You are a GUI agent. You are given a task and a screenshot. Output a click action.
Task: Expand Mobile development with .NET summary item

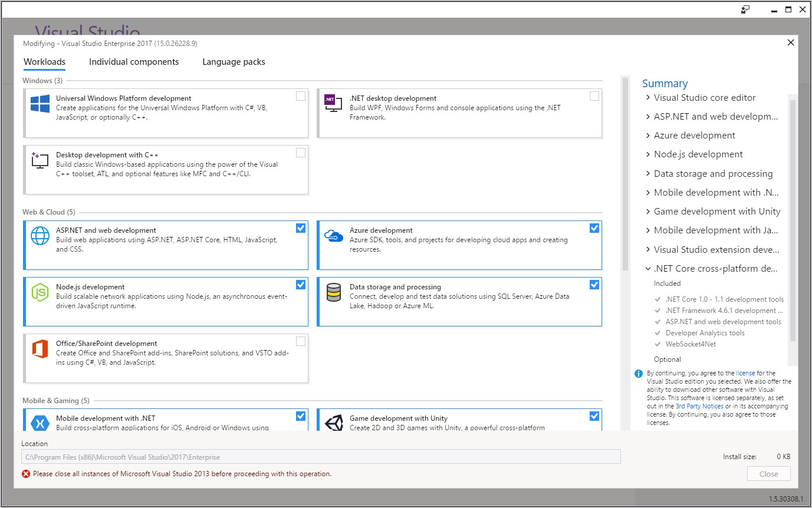pyautogui.click(x=648, y=193)
